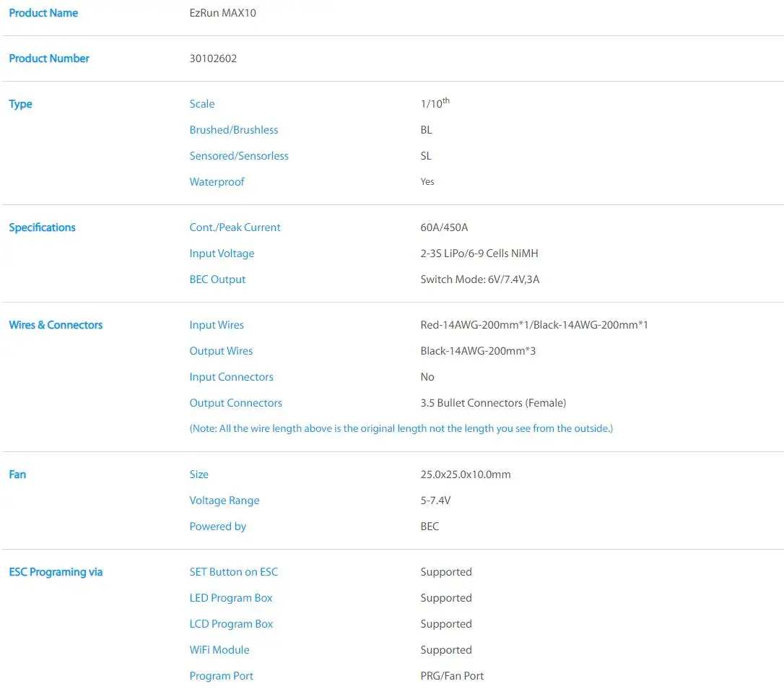Click the 'Voltage Range' label
The width and height of the screenshot is (784, 689).
tap(225, 501)
